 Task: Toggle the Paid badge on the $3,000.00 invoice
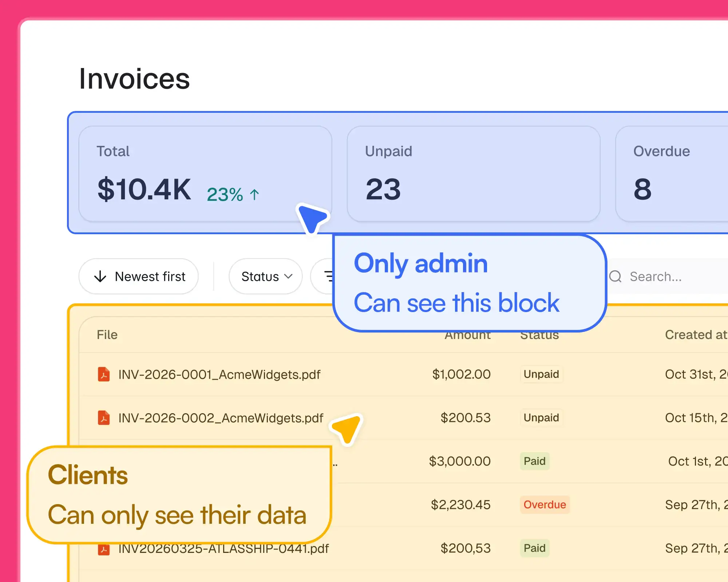tap(534, 461)
